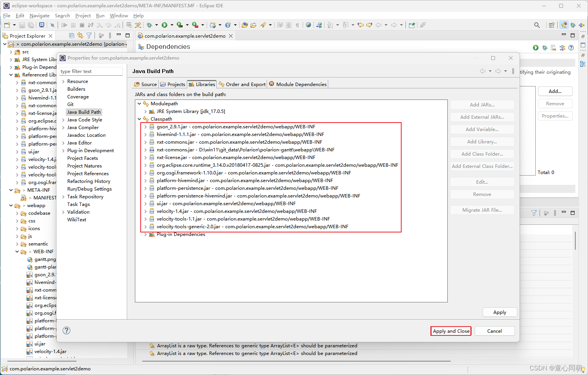
Task: Open the dropdown next to the Run button
Action: tap(171, 25)
